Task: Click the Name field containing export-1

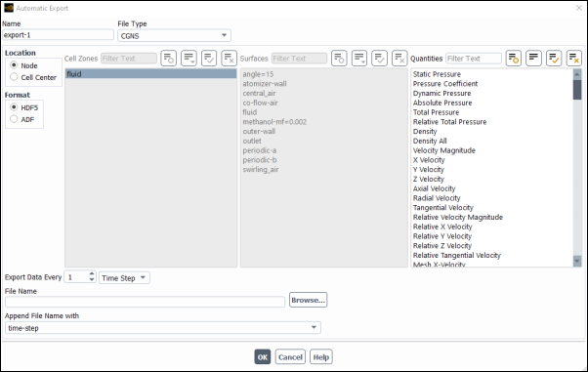Action: tap(58, 35)
